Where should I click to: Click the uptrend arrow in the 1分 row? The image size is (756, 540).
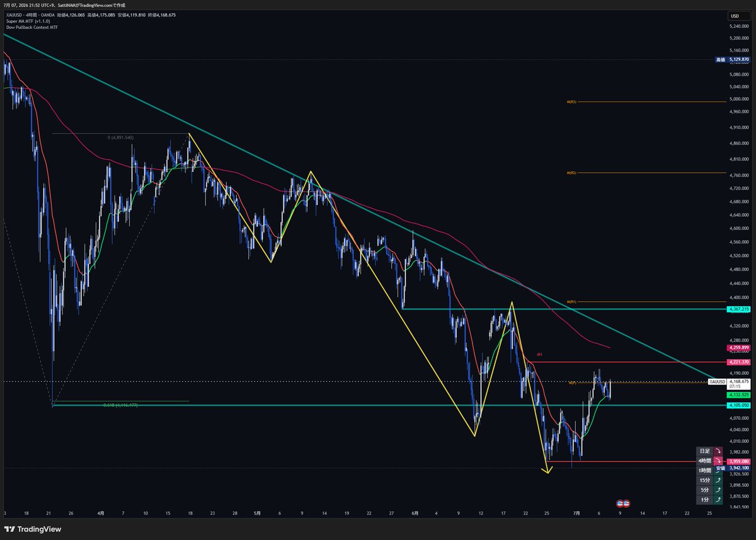(x=718, y=500)
